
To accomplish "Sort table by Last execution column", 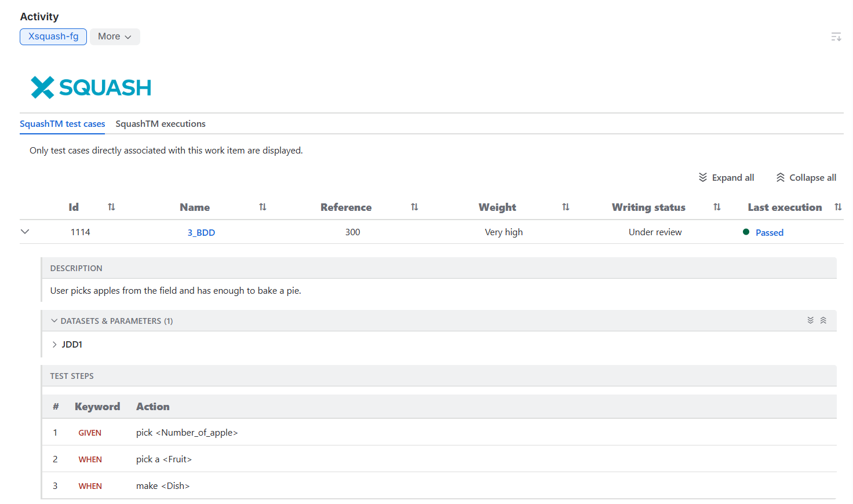I will pos(838,207).
